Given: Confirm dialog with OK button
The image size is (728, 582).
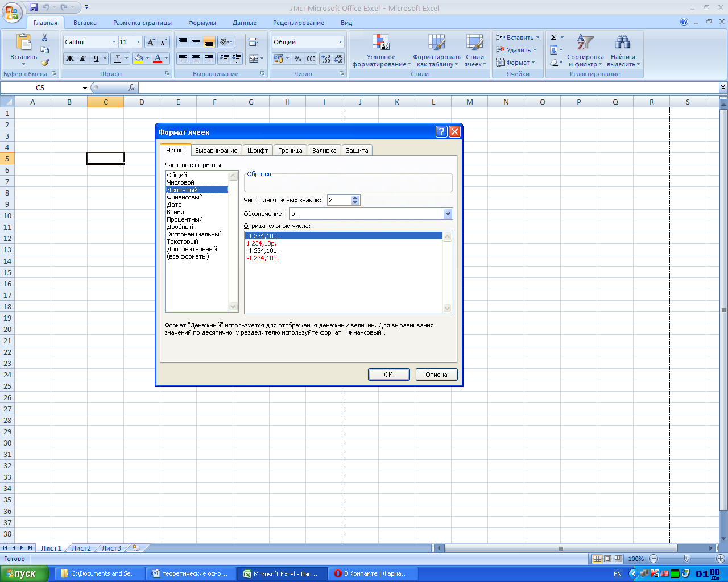Looking at the screenshot, I should tap(388, 375).
